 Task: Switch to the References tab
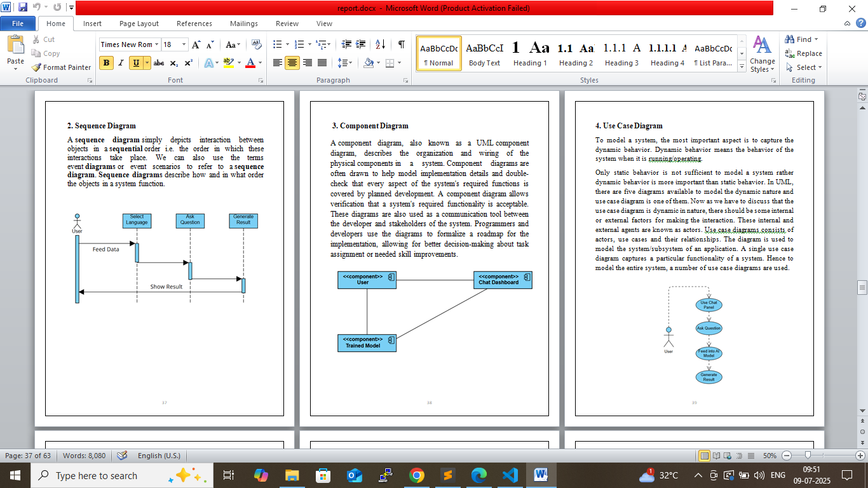point(194,24)
